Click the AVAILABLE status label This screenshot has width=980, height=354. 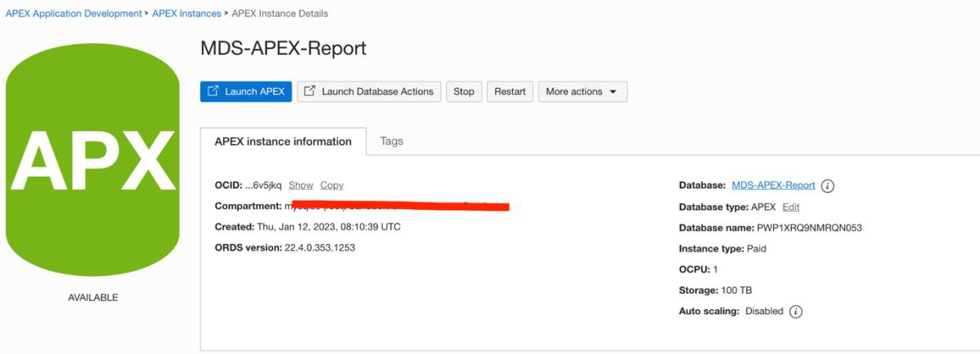(93, 298)
